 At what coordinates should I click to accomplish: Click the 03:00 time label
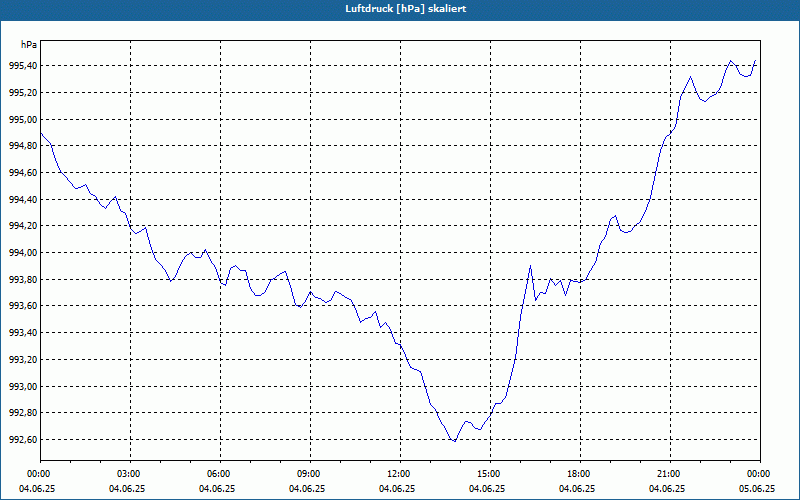point(131,474)
